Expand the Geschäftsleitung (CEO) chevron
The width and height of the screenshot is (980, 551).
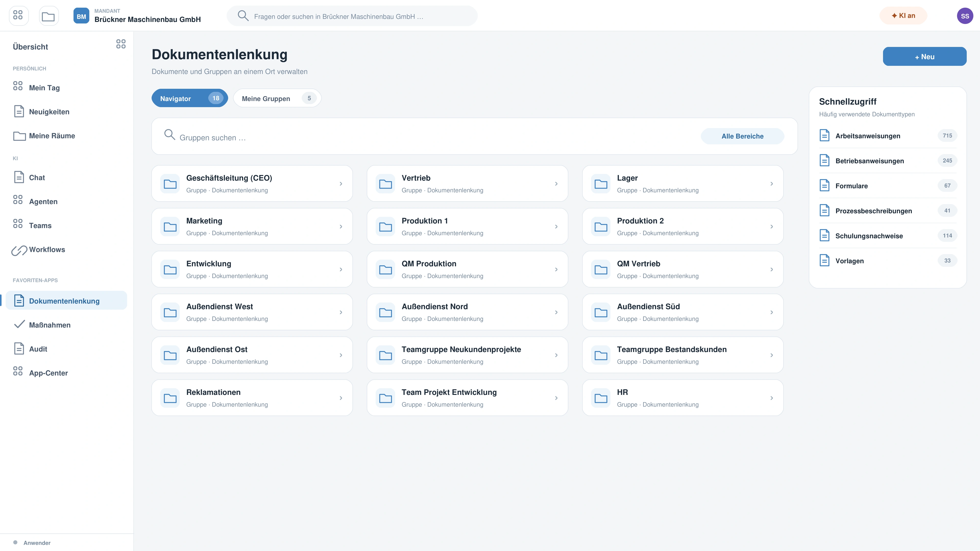coord(341,184)
